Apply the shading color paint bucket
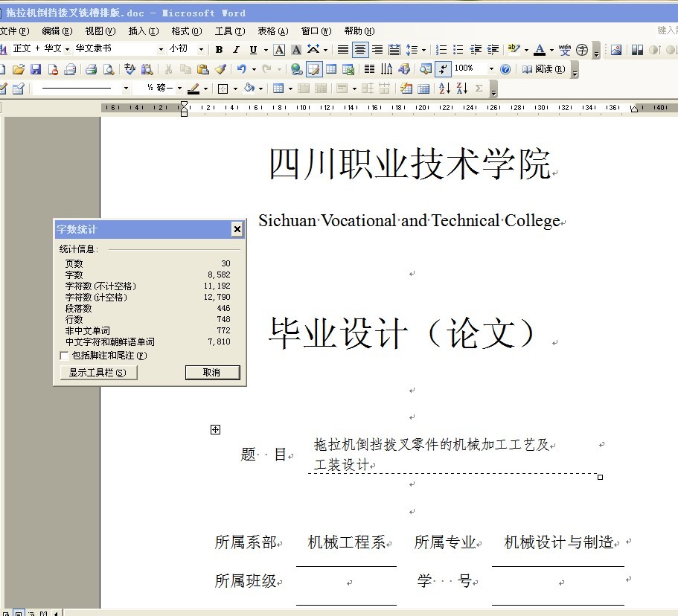 click(249, 89)
